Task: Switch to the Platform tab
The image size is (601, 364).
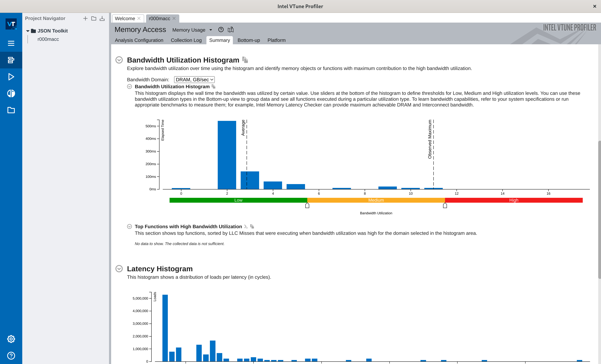Action: coord(276,40)
